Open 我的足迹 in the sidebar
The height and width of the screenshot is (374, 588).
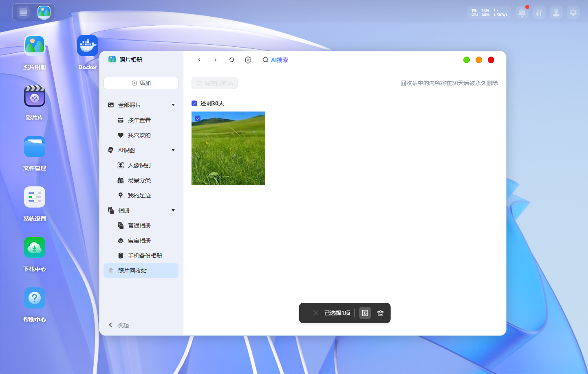139,195
